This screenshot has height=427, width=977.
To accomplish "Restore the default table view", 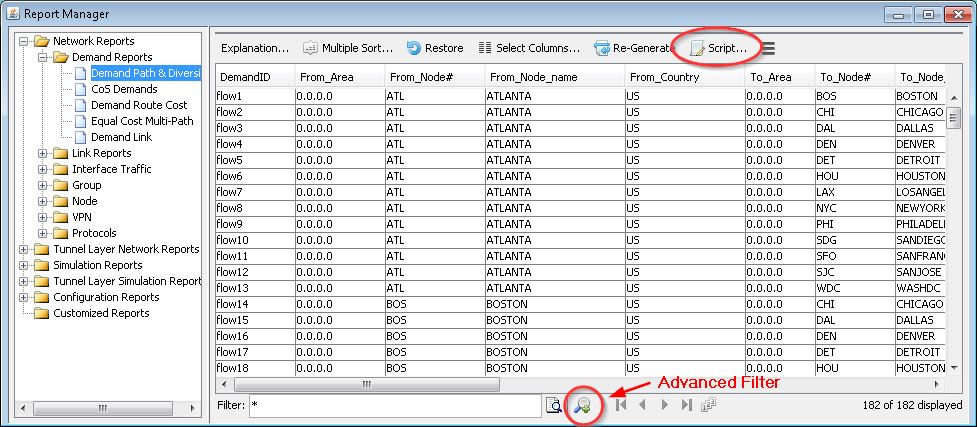I will point(435,48).
